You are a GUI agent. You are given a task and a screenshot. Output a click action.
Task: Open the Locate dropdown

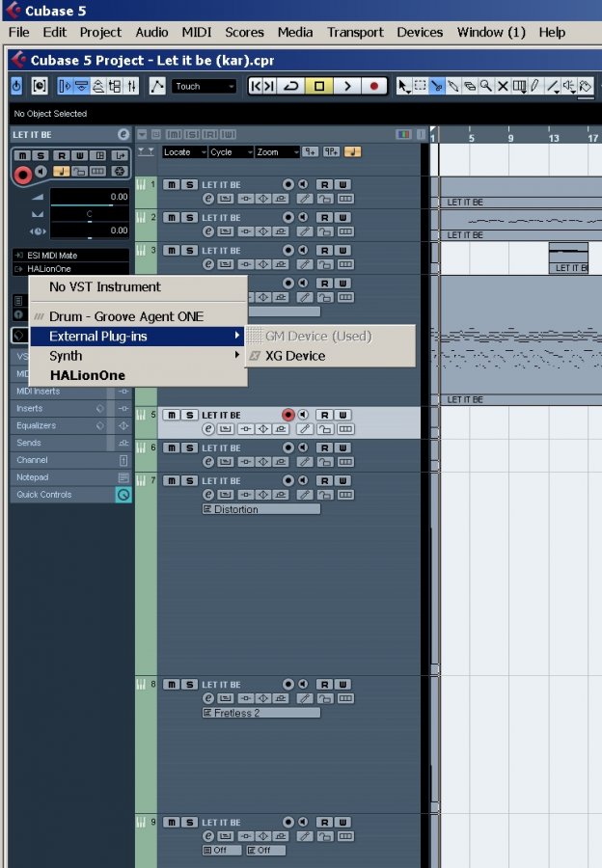(x=184, y=151)
